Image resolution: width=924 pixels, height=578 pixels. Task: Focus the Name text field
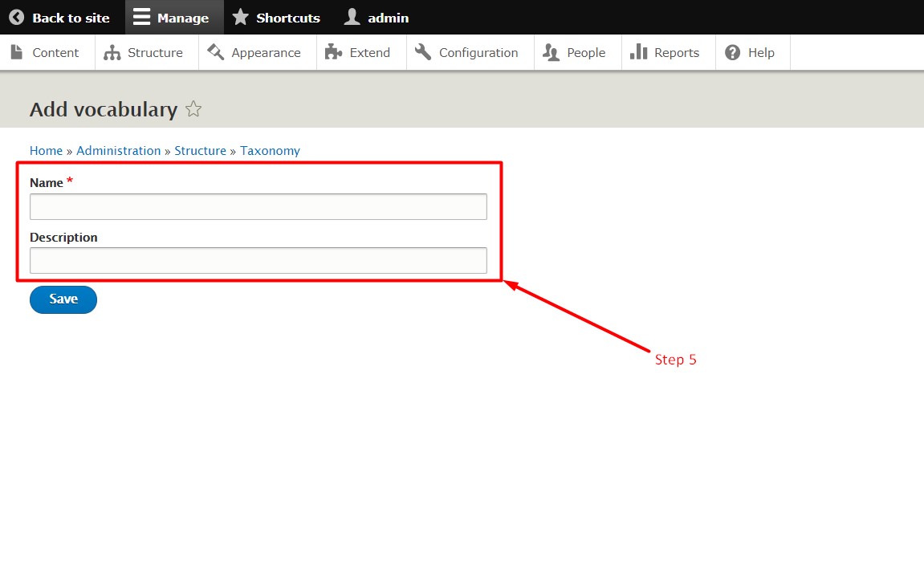258,207
